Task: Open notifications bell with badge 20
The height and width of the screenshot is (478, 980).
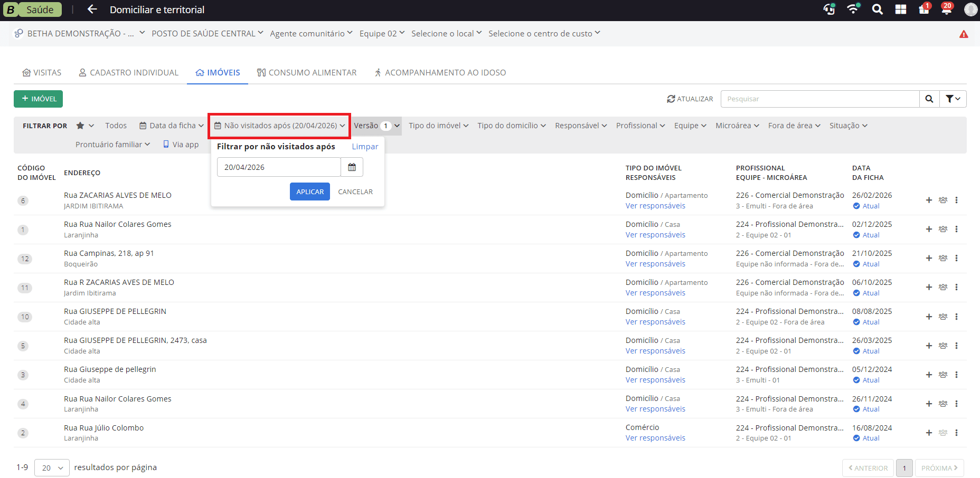Action: pos(947,9)
